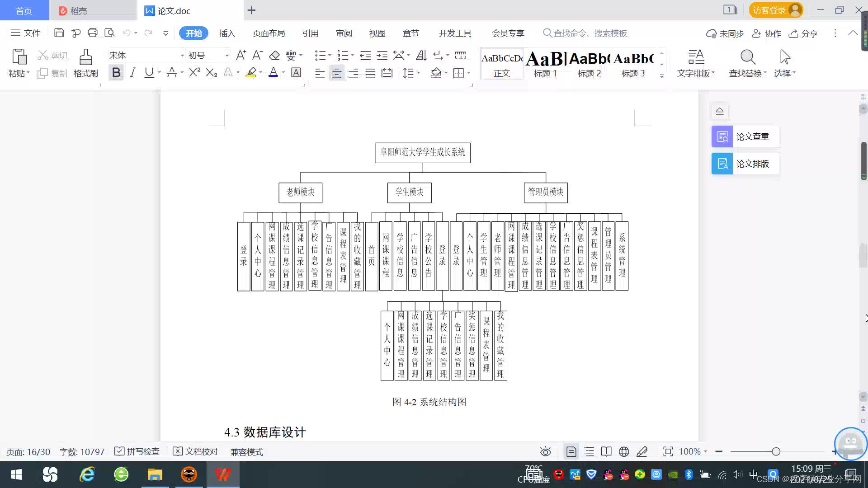
Task: Switch to Web layout view in status bar
Action: pyautogui.click(x=624, y=451)
